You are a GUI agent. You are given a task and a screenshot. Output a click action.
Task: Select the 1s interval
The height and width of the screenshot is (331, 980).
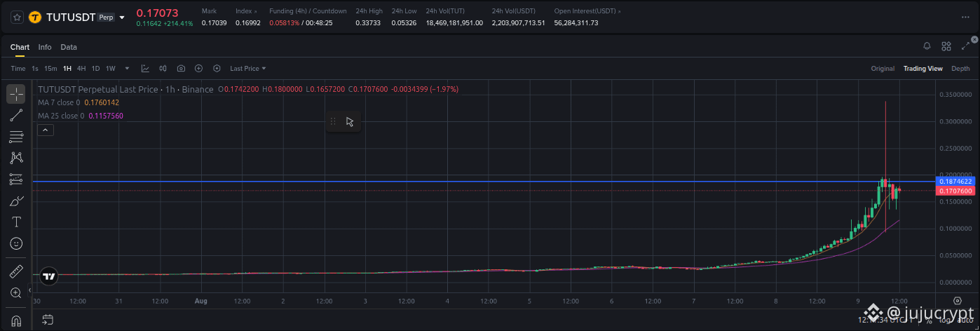[35, 68]
